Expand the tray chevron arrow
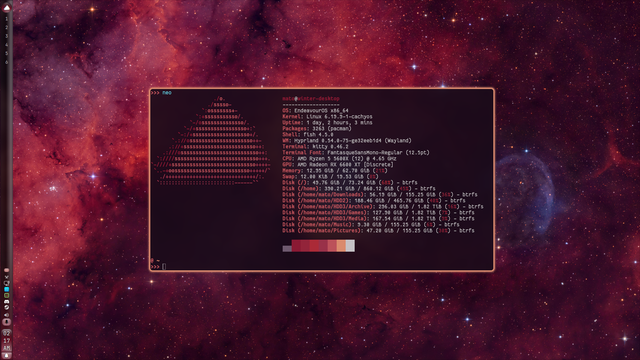Screen dimensions: 640x360 pos(7,277)
